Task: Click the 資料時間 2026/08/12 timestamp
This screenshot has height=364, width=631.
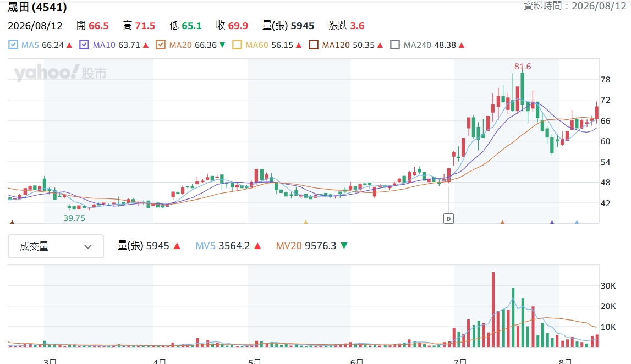Action: (575, 5)
